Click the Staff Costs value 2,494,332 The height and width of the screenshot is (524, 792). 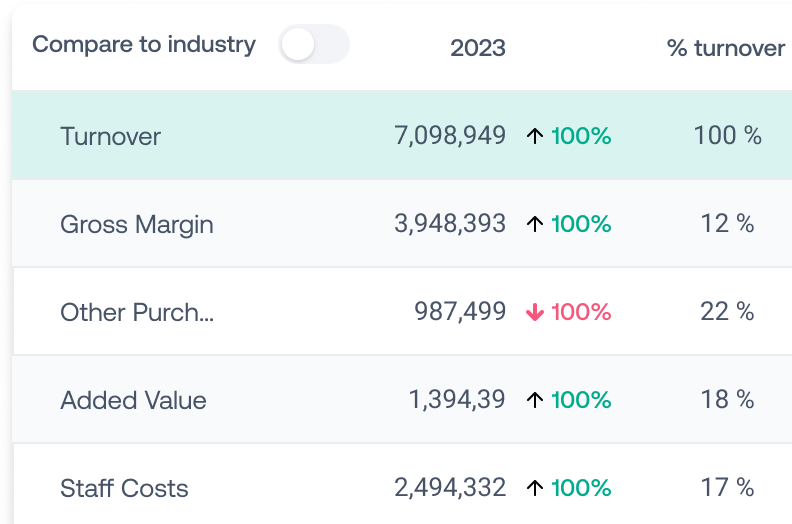(x=450, y=488)
